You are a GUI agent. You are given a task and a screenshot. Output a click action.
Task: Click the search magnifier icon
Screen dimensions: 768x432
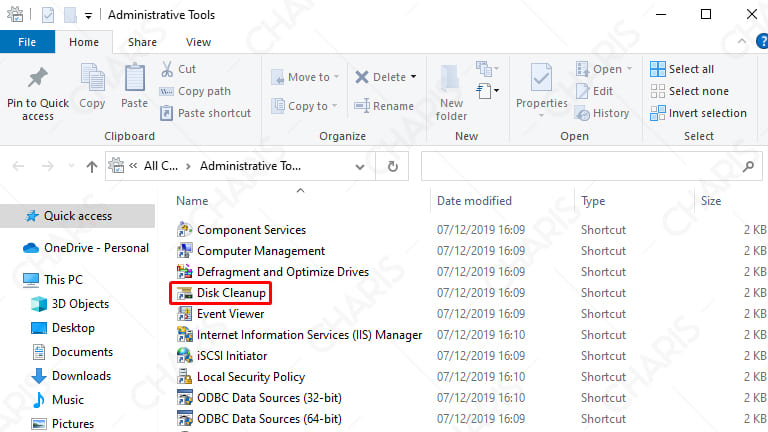[x=748, y=167]
